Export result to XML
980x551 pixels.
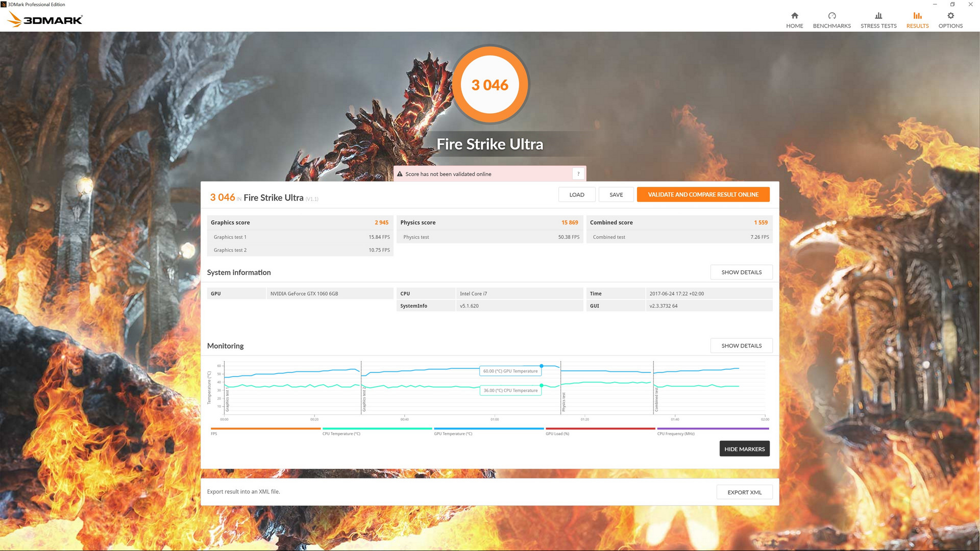(744, 492)
